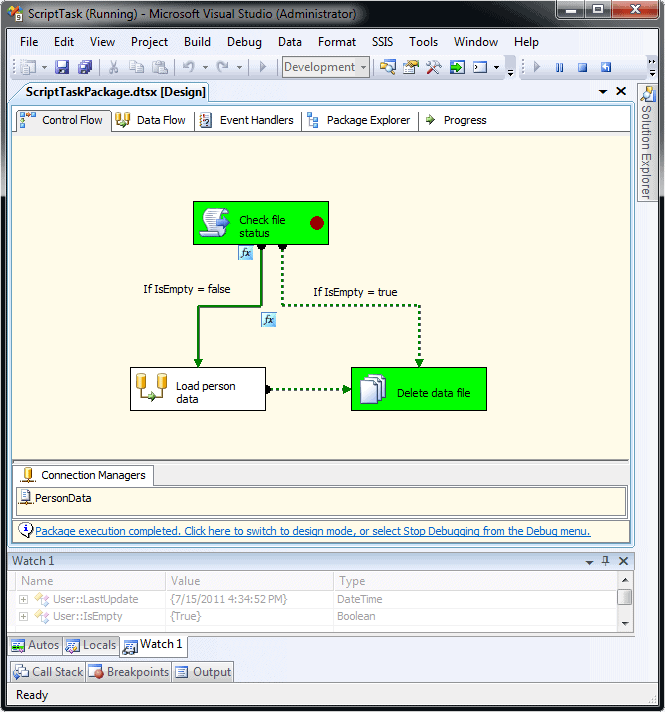Click the red breakpoint dot on Check file status
The height and width of the screenshot is (712, 665).
(317, 223)
